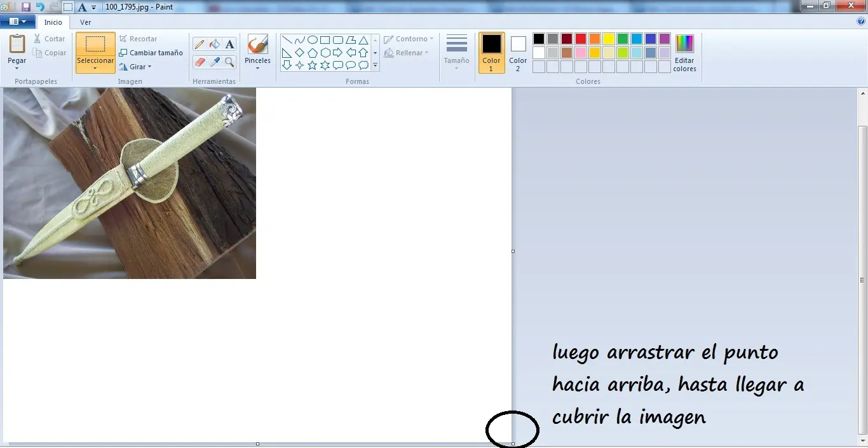This screenshot has height=448, width=868.
Task: Open Editar colores dialog
Action: [x=684, y=53]
